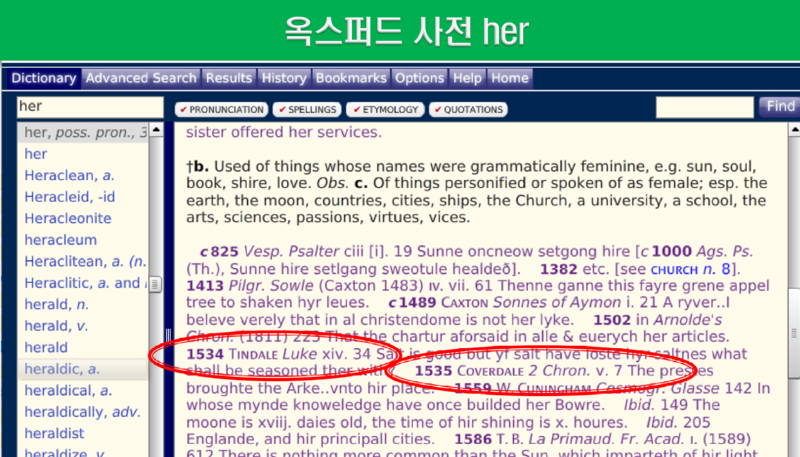The width and height of the screenshot is (800, 457).
Task: Open the plain 'herald' entry
Action: pos(46,347)
